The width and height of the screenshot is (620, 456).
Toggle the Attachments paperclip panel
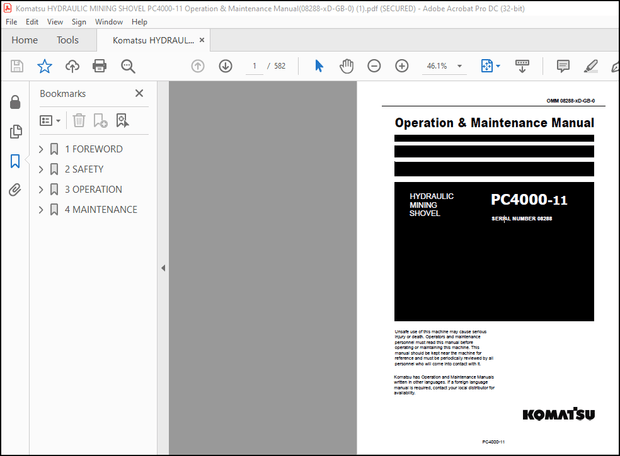15,190
